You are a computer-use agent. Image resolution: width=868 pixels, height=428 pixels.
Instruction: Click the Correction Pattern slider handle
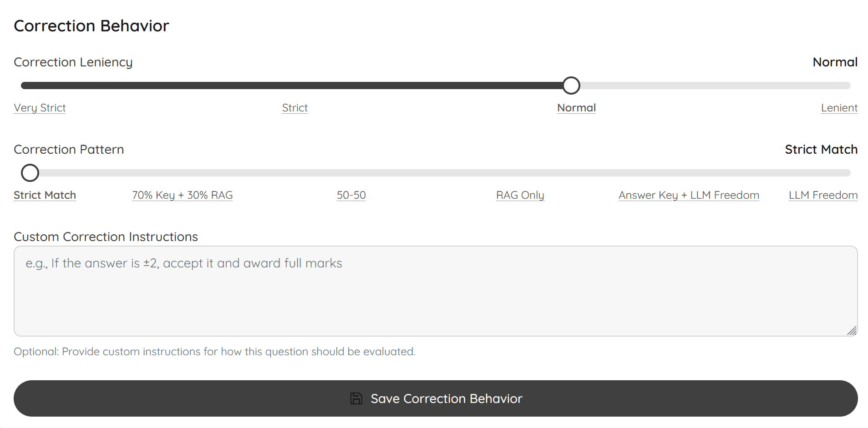(x=30, y=173)
